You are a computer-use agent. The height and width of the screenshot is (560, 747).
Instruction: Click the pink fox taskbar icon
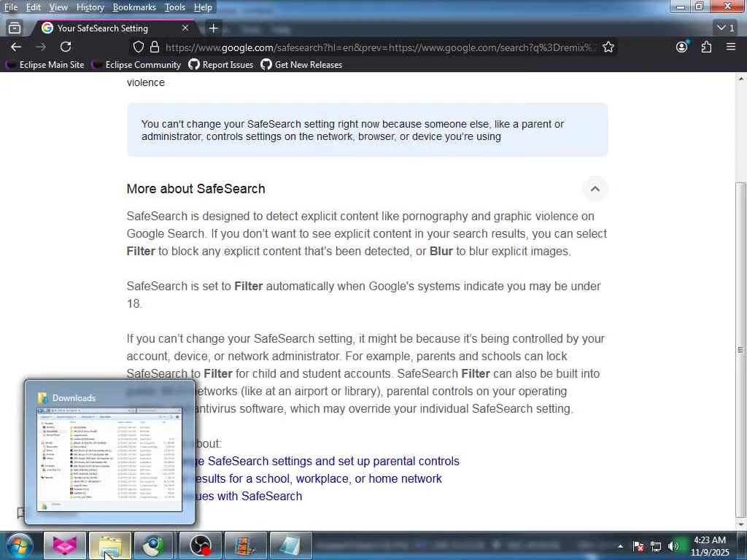(x=64, y=545)
